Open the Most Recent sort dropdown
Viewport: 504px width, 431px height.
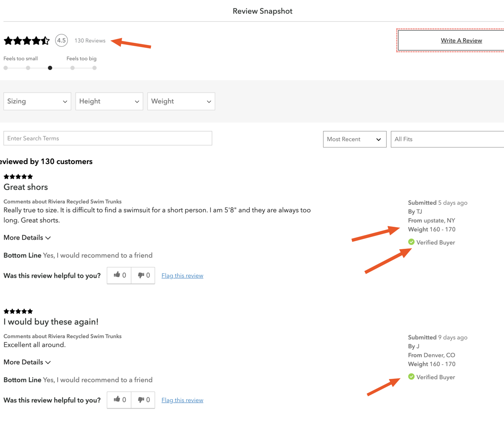(x=354, y=139)
